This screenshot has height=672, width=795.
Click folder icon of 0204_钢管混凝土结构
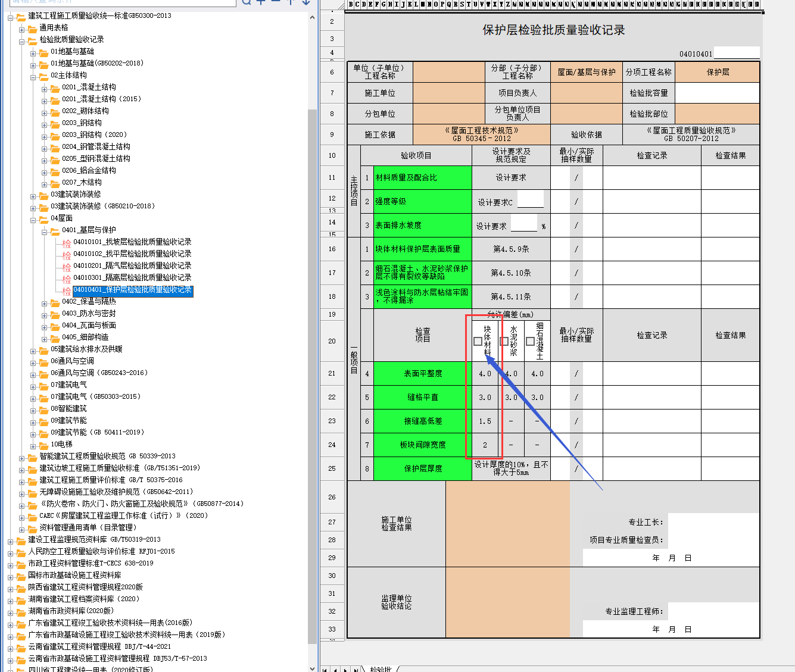(x=55, y=147)
